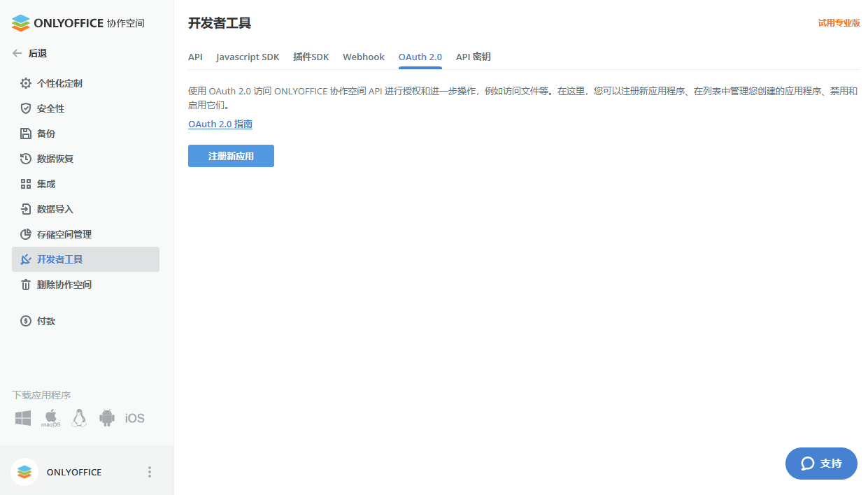Screen dimensions: 868x495
Task: Open the 安全性 settings label
Action: tap(50, 108)
